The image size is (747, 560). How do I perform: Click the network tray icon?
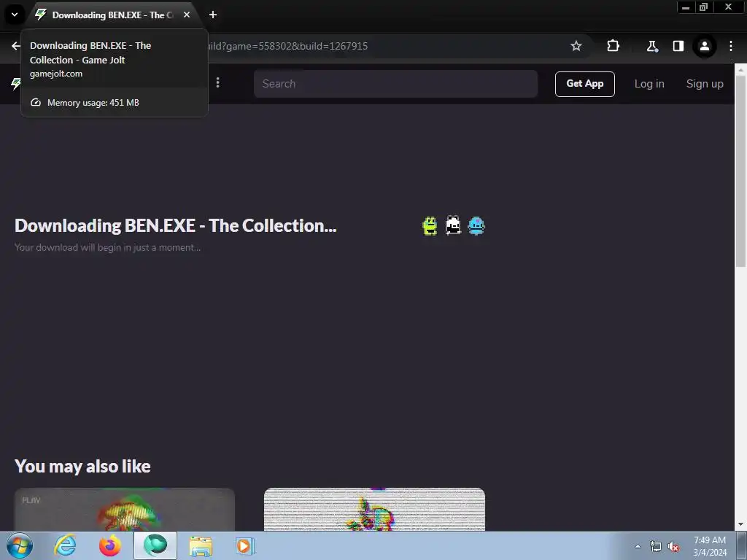click(656, 547)
